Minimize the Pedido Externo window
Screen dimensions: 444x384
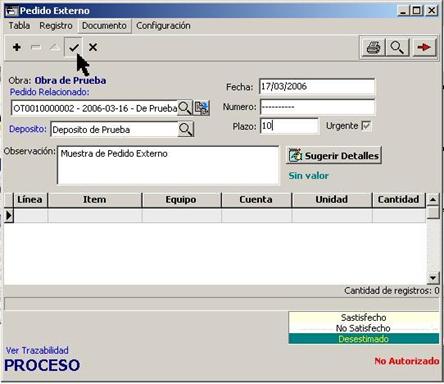tap(403, 11)
